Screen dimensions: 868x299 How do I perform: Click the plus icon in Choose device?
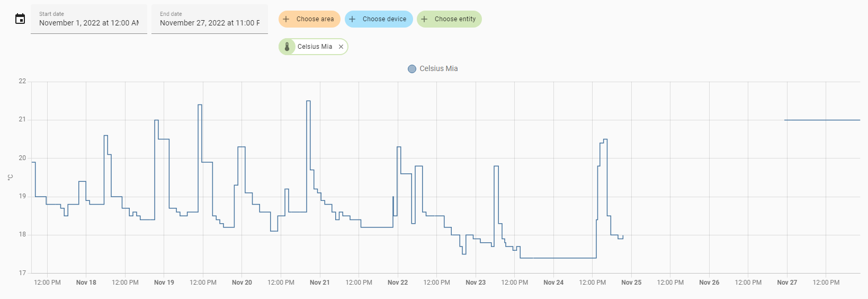[352, 19]
